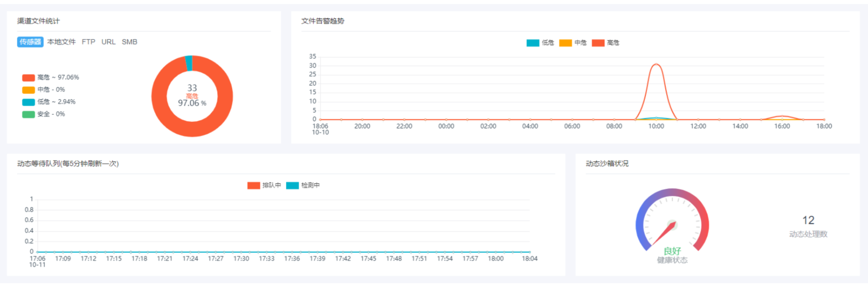The image size is (868, 285).
Task: Toggle 中危 series in 文件告警趋势 legend
Action: click(x=573, y=43)
